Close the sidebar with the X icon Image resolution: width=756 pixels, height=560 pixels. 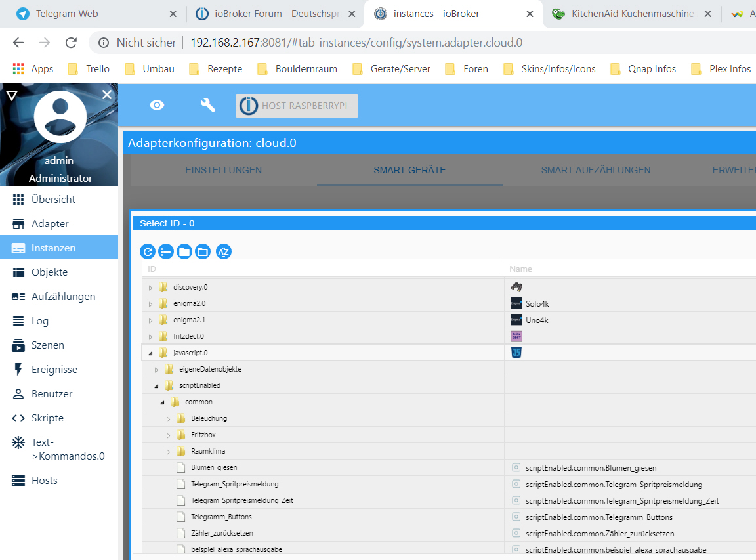(107, 95)
